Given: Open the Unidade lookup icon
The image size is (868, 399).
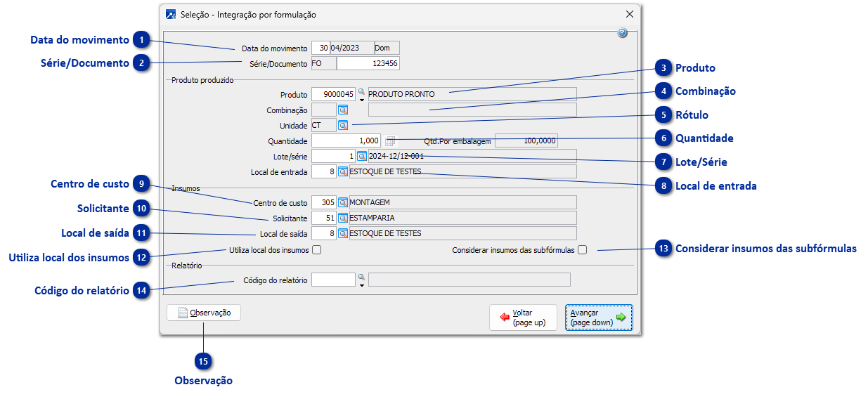Looking at the screenshot, I should (x=343, y=125).
